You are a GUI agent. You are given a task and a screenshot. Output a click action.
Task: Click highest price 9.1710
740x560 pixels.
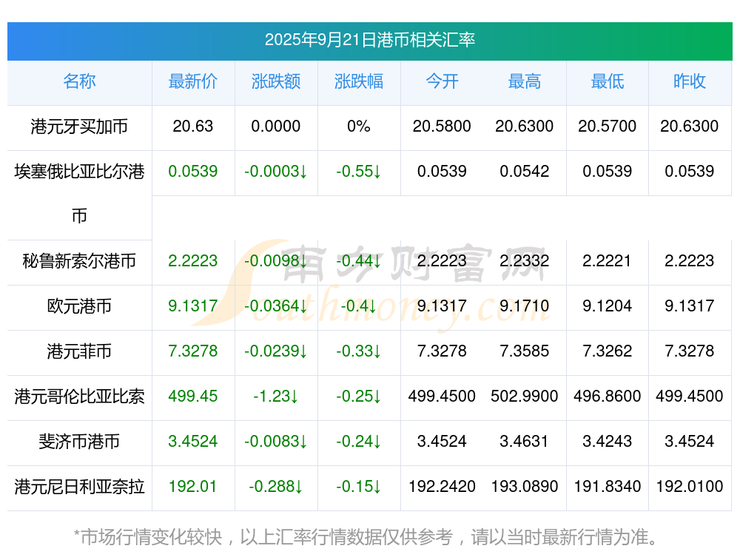(525, 306)
